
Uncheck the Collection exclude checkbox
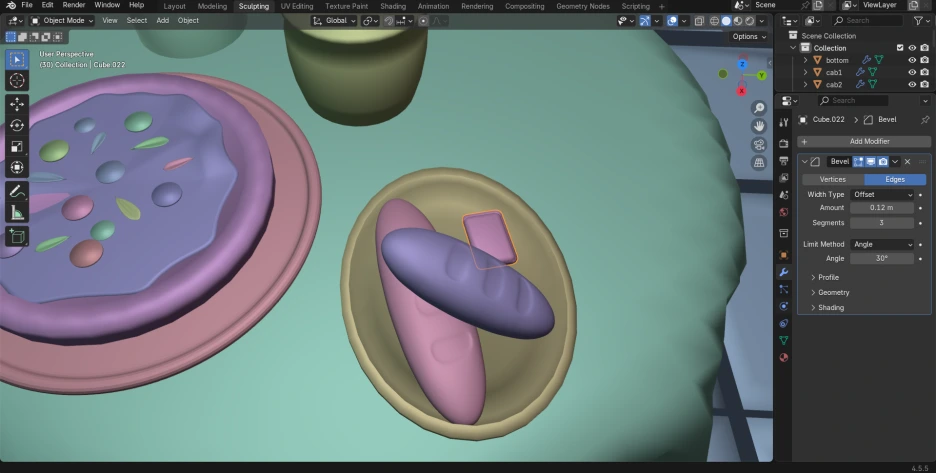click(x=900, y=48)
